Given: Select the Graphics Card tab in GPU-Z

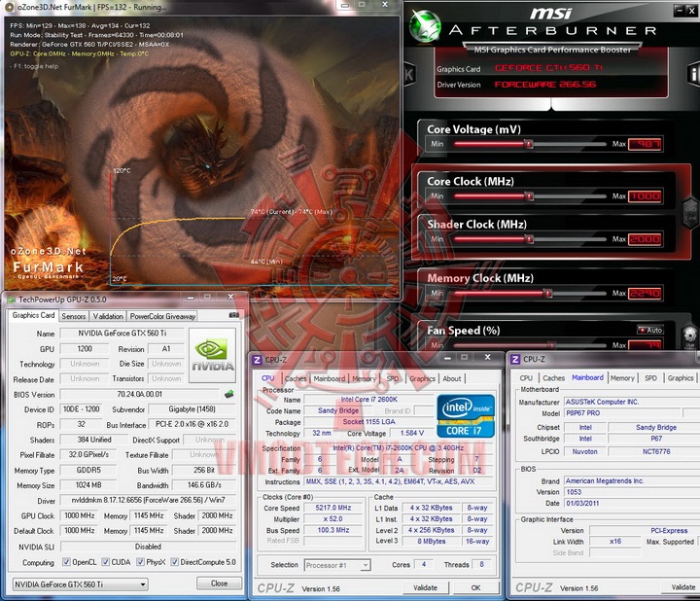Looking at the screenshot, I should pyautogui.click(x=33, y=315).
